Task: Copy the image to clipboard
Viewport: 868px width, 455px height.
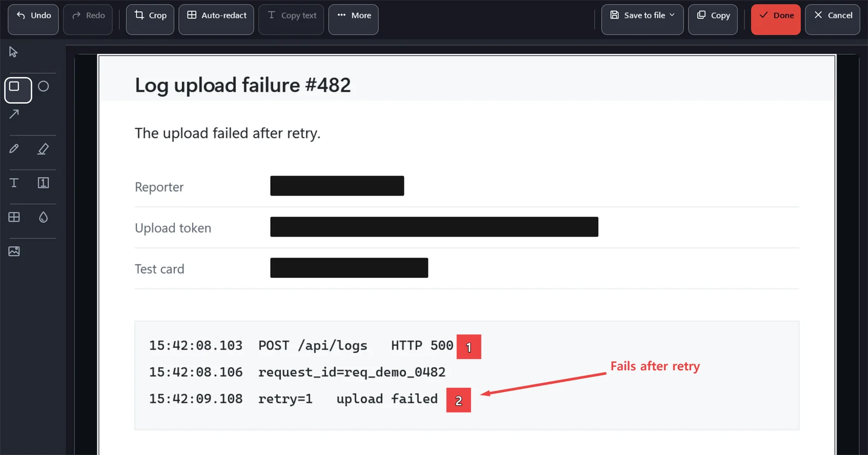Action: (713, 20)
